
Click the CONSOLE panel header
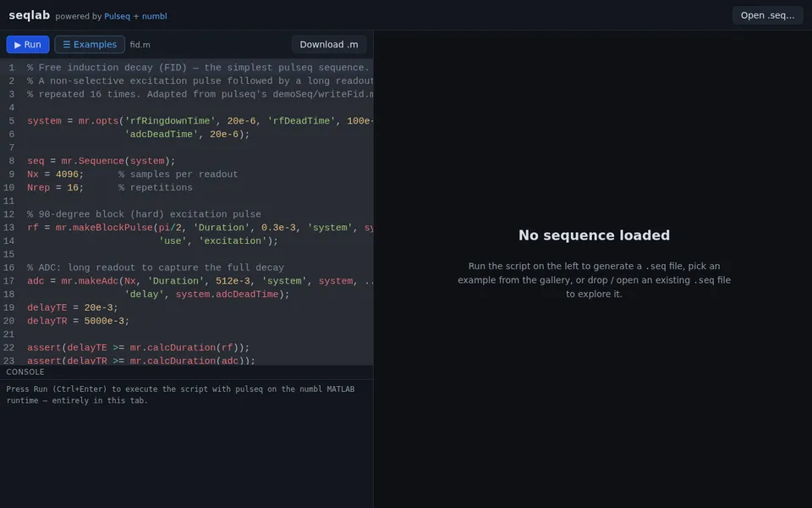pos(25,372)
